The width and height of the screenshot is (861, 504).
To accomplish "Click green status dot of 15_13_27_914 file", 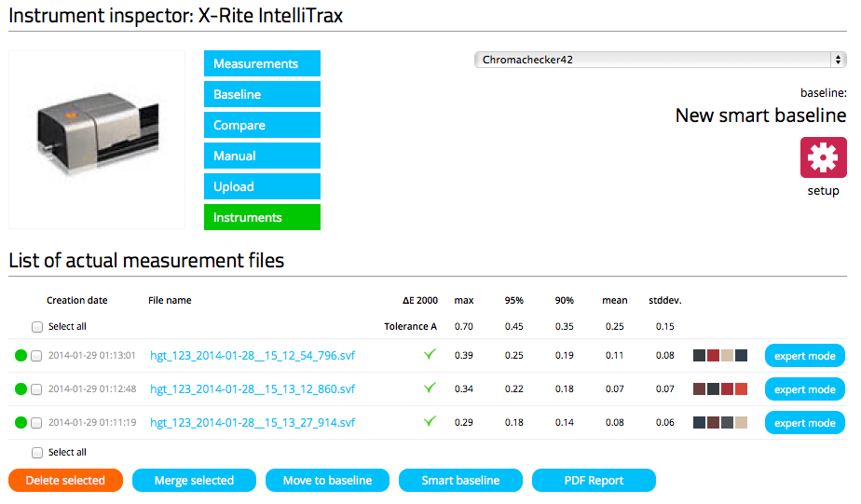I will [x=20, y=423].
